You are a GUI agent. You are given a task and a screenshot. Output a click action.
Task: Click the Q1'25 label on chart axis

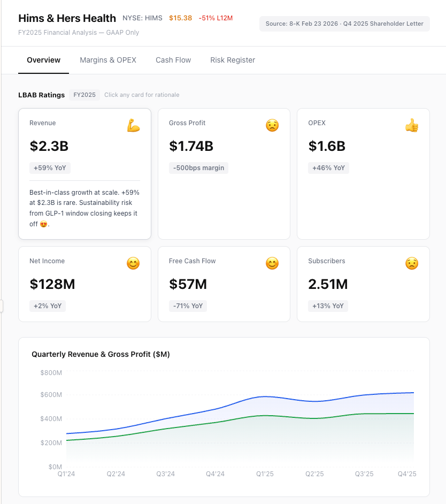(x=265, y=474)
